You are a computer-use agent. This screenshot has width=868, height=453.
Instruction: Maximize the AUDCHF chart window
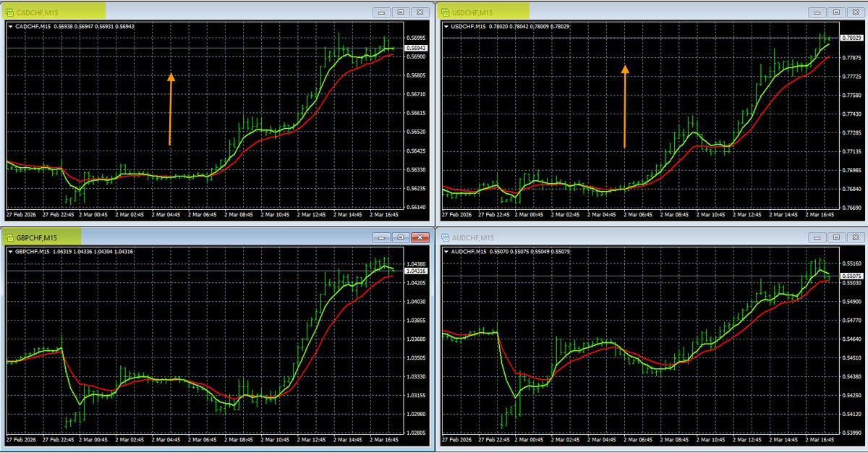835,237
